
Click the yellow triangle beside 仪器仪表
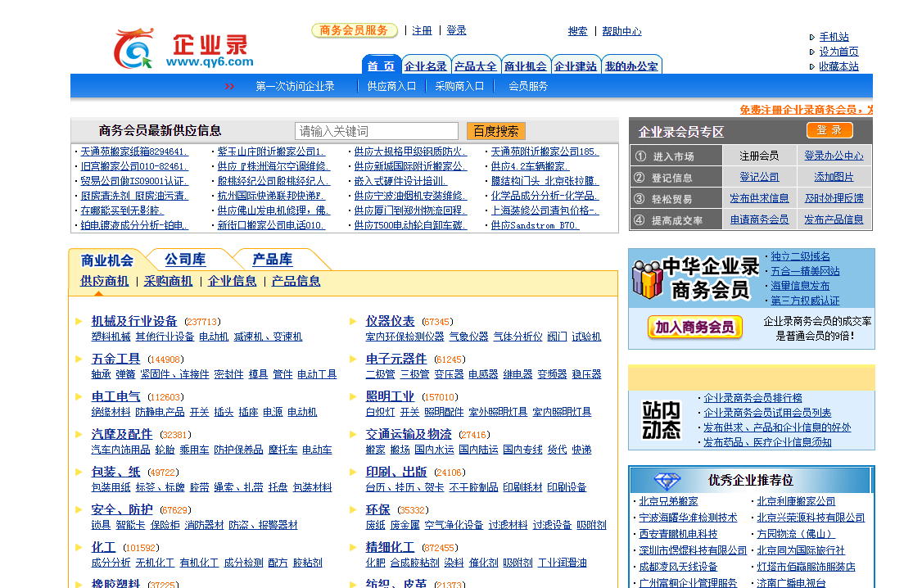point(354,321)
